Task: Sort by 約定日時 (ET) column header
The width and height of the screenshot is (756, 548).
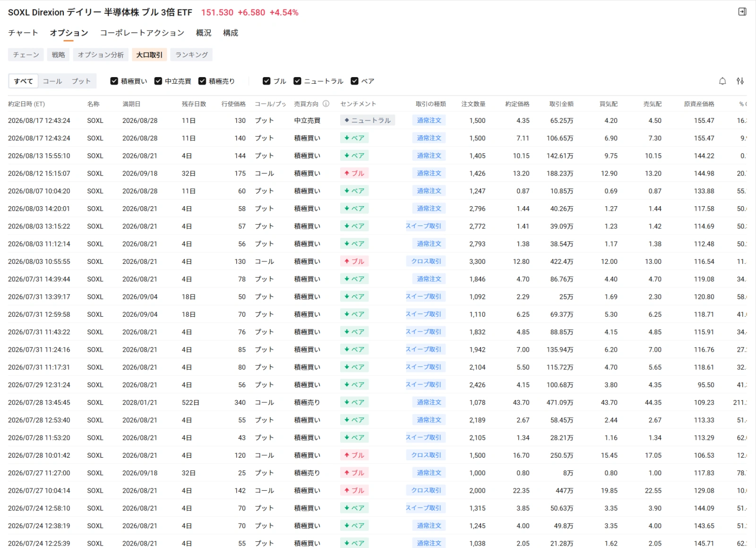Action: point(26,104)
